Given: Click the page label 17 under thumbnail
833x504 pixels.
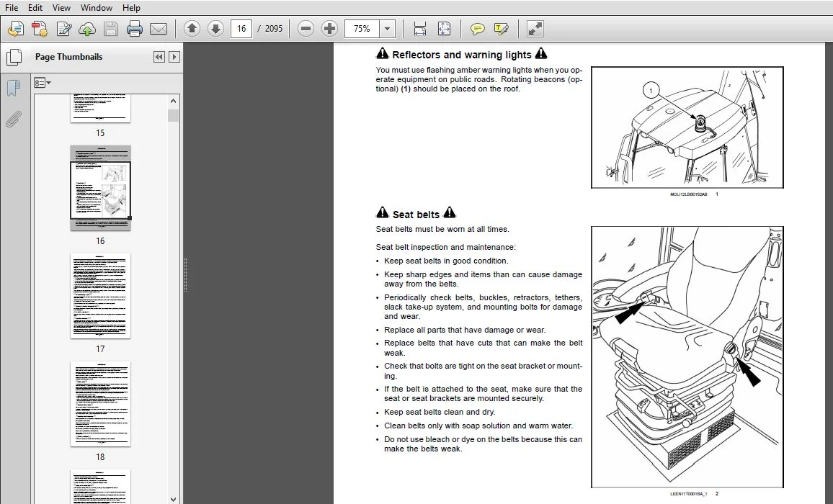Looking at the screenshot, I should (x=100, y=349).
